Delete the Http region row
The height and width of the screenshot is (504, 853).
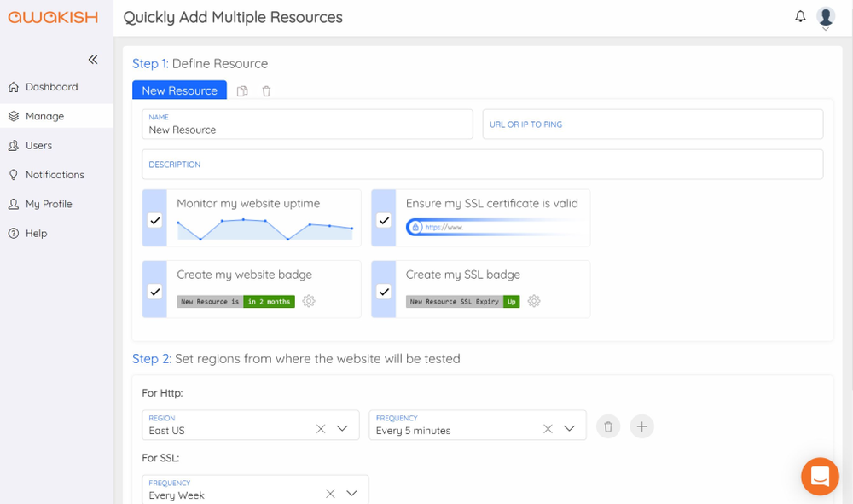click(x=608, y=426)
